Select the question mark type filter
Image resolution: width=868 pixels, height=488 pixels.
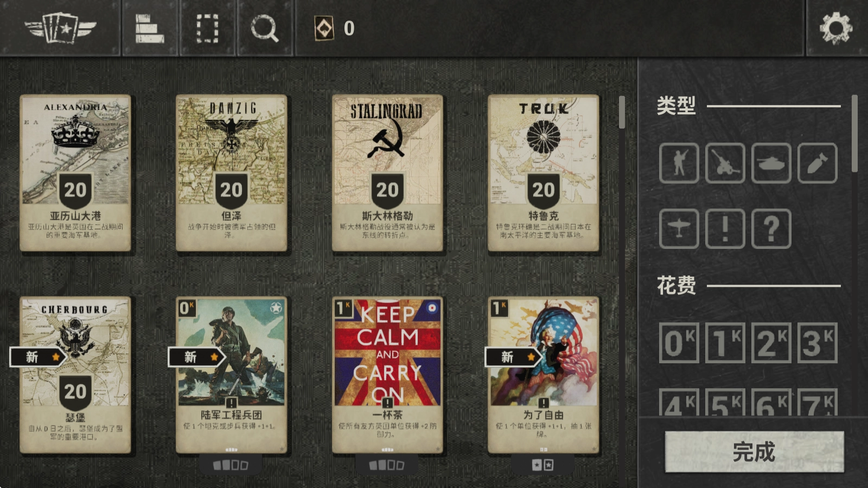[771, 229]
